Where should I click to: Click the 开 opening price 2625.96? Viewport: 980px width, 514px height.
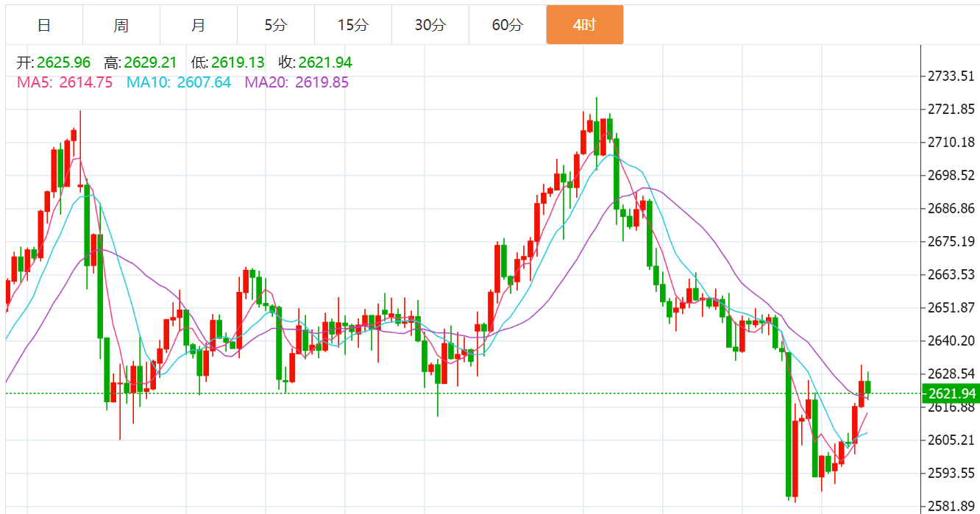63,63
